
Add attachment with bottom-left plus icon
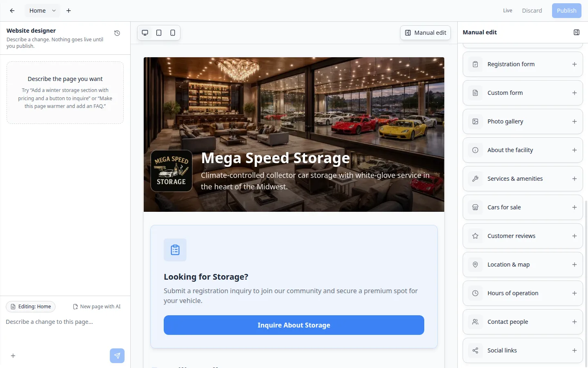point(13,356)
